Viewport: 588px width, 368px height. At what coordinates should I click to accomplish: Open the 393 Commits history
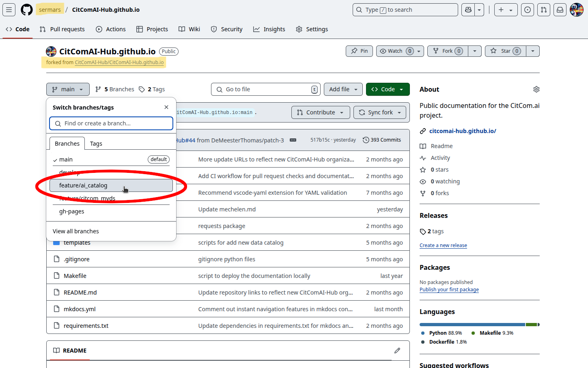pos(382,140)
